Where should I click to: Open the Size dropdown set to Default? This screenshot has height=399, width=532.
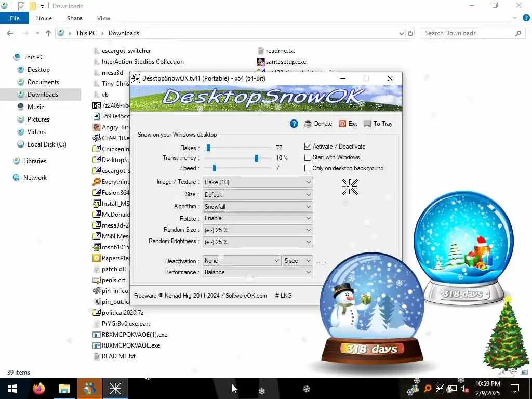tap(258, 195)
